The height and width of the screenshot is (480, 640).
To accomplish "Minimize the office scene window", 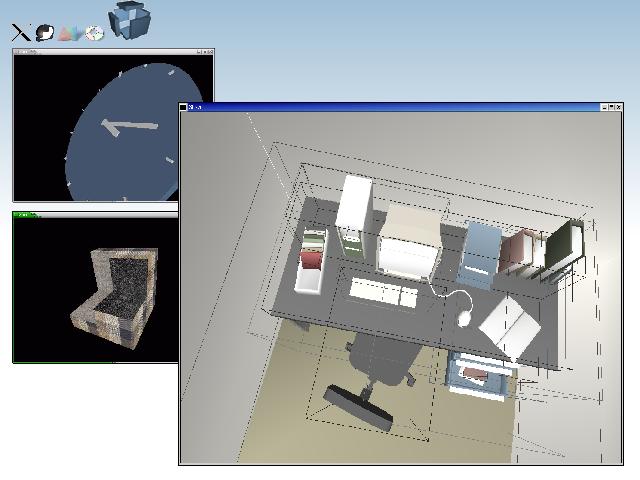I will (606, 107).
